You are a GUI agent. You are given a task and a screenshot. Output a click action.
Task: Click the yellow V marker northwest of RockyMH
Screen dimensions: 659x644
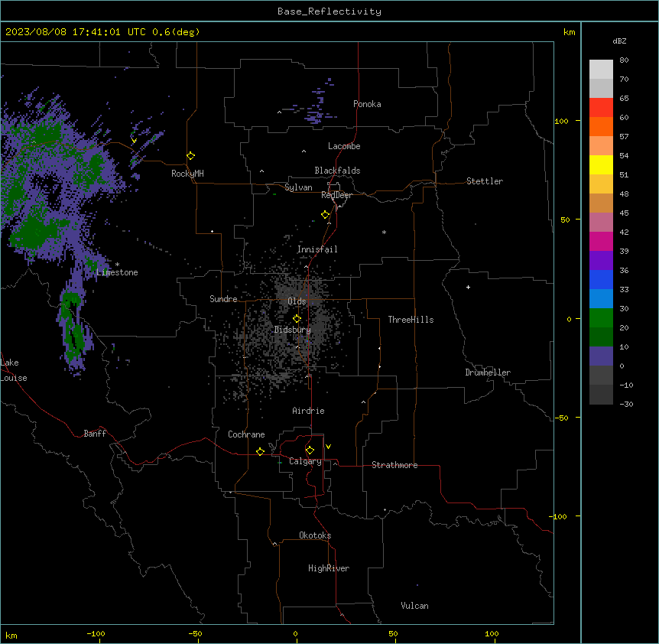[x=134, y=141]
